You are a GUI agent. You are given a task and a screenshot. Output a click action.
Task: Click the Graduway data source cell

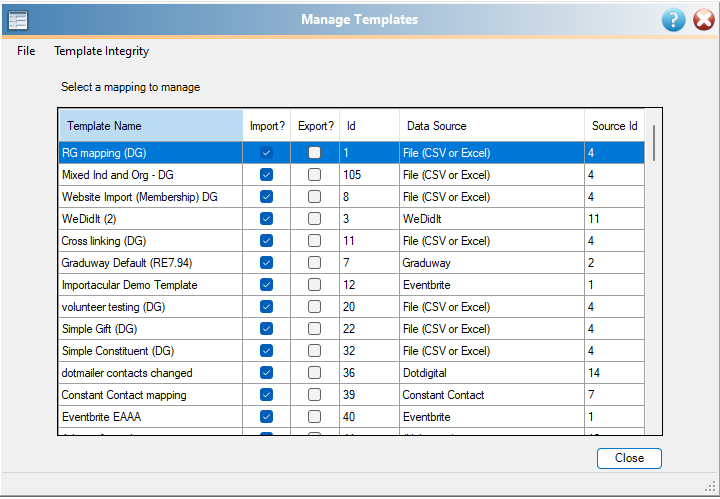pos(492,263)
